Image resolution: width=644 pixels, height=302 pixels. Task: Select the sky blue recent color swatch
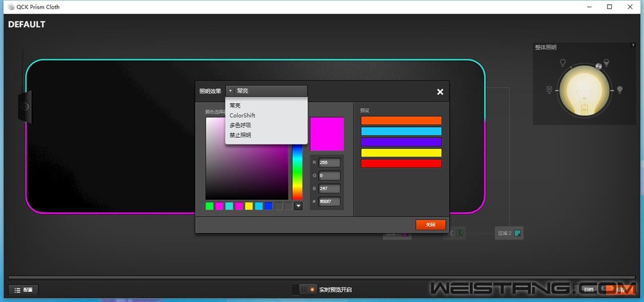[x=259, y=207]
